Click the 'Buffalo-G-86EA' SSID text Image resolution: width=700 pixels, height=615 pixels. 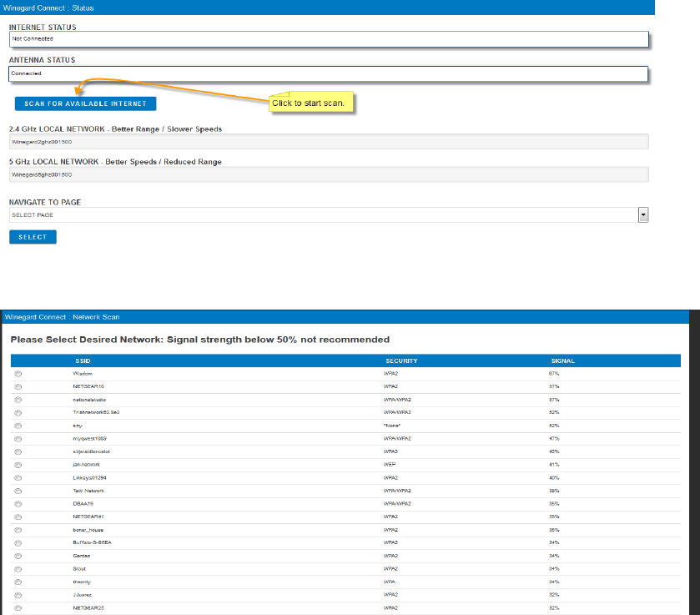tap(93, 542)
